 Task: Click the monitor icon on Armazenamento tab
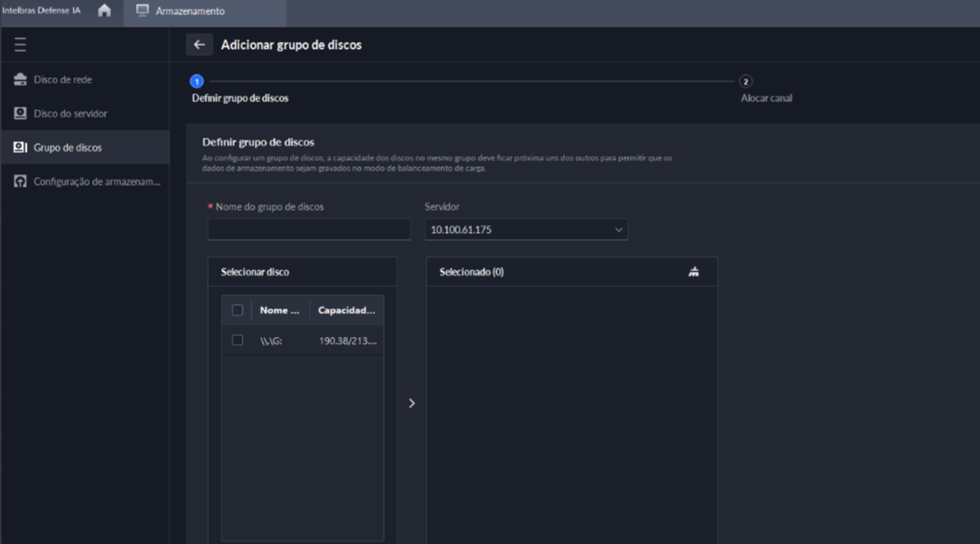(x=142, y=11)
